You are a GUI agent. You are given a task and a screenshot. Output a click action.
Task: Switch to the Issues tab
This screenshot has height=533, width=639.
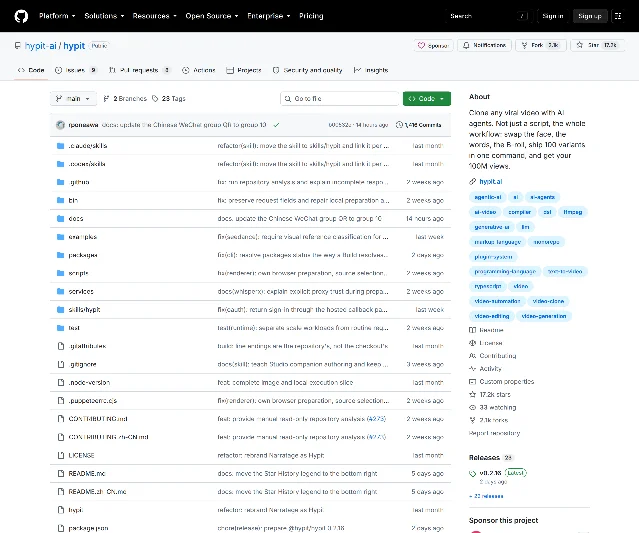[76, 70]
